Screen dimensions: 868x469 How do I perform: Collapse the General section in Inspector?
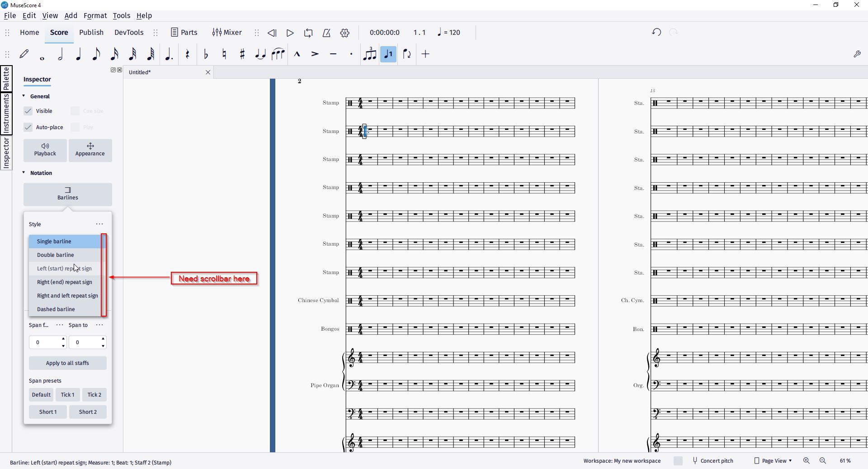(24, 96)
